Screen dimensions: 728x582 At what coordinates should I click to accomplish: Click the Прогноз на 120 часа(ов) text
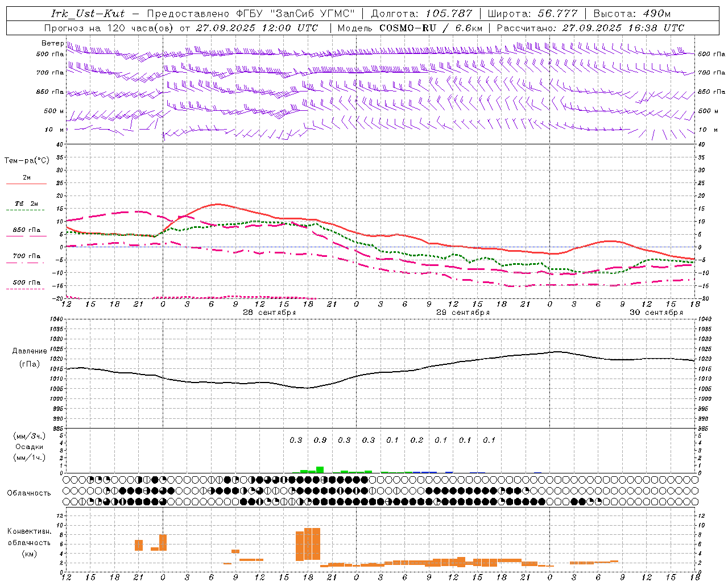coord(110,28)
